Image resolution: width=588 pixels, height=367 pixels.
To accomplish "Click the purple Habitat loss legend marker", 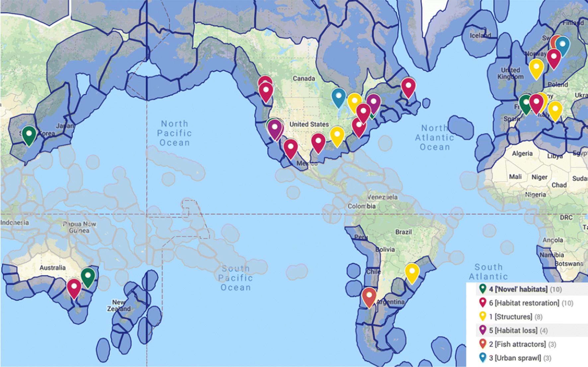I will tap(483, 330).
